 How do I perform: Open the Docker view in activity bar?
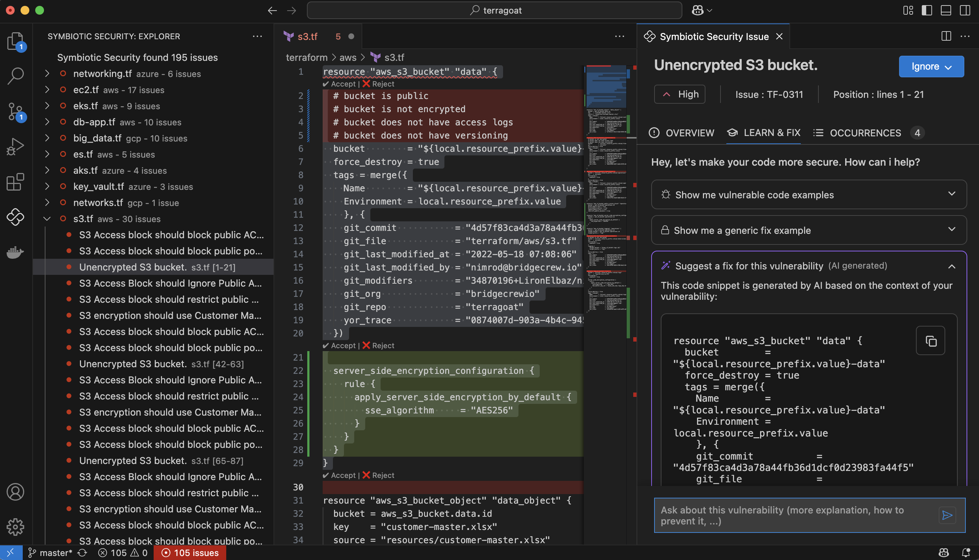coord(15,252)
